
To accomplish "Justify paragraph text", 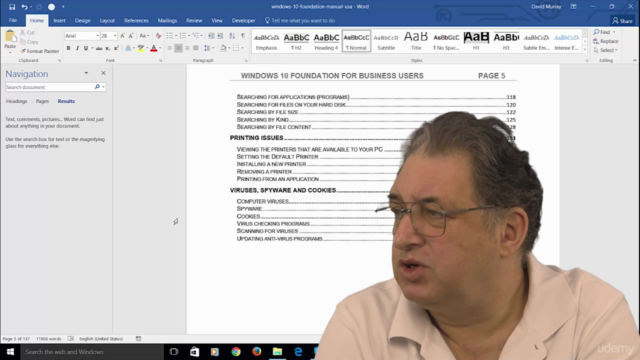I will click(196, 48).
